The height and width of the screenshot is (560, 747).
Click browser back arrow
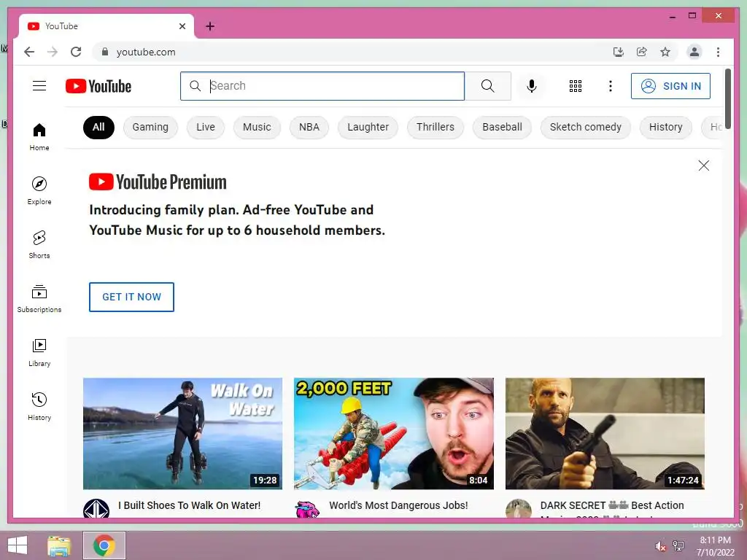[x=29, y=52]
